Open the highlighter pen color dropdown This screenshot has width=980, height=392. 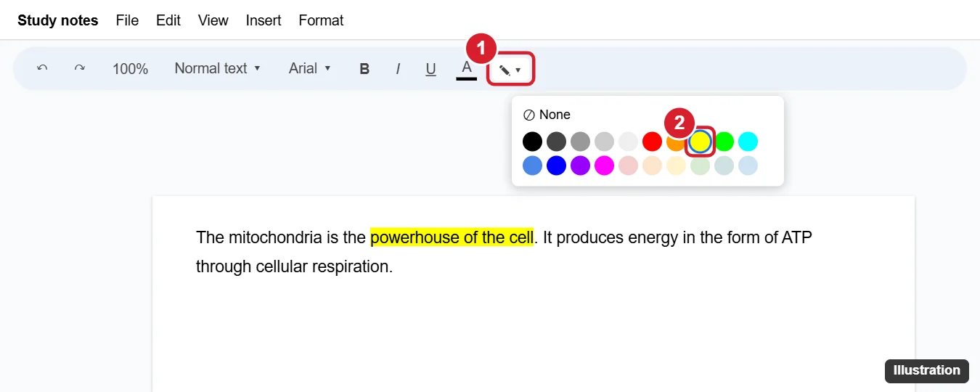tap(510, 70)
